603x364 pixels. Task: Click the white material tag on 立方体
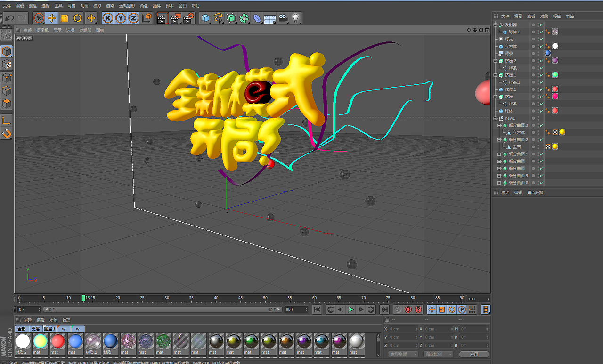click(555, 46)
